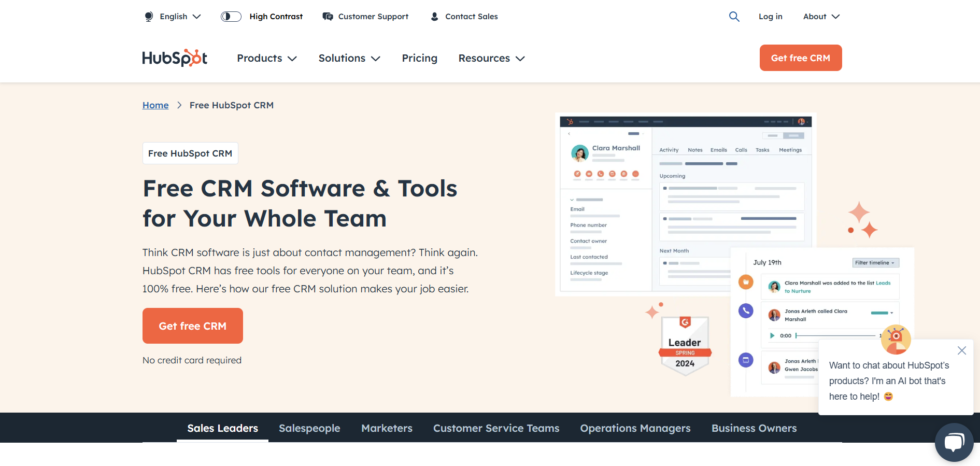Select the Salespeople tab

coord(309,428)
